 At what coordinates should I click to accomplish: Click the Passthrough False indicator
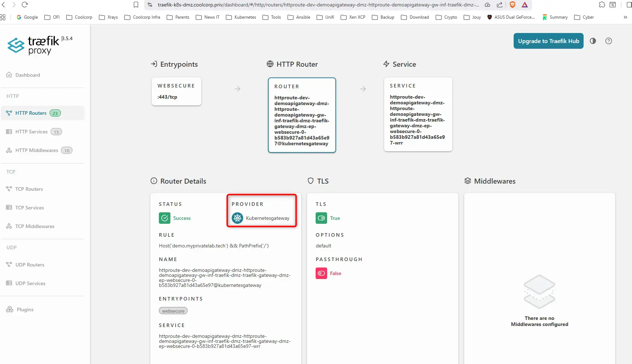[x=321, y=273]
